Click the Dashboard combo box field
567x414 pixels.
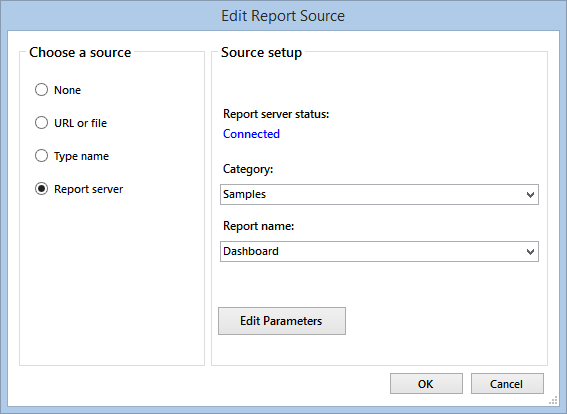coord(379,251)
